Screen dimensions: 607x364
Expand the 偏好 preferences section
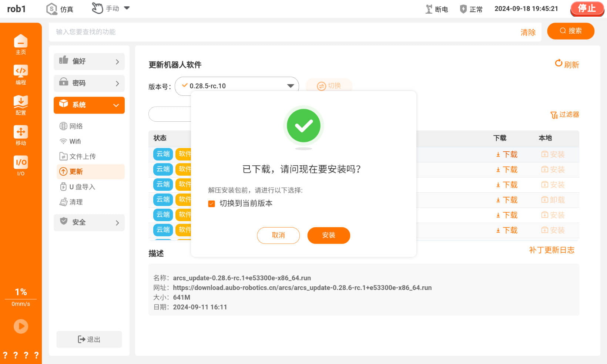89,61
